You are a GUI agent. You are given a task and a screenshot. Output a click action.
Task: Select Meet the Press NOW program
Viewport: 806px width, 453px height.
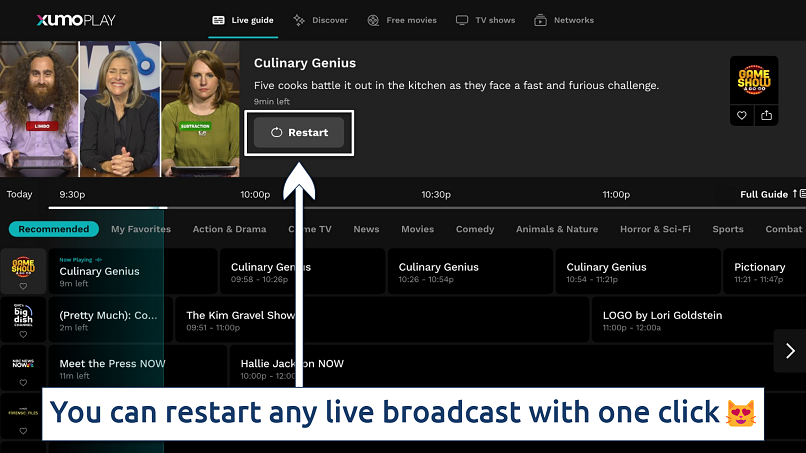pyautogui.click(x=138, y=368)
